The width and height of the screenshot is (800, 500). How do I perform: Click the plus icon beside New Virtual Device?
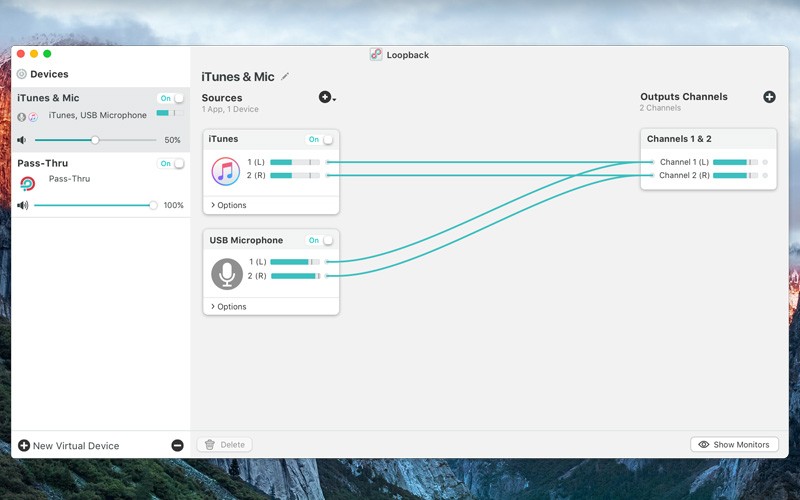24,445
